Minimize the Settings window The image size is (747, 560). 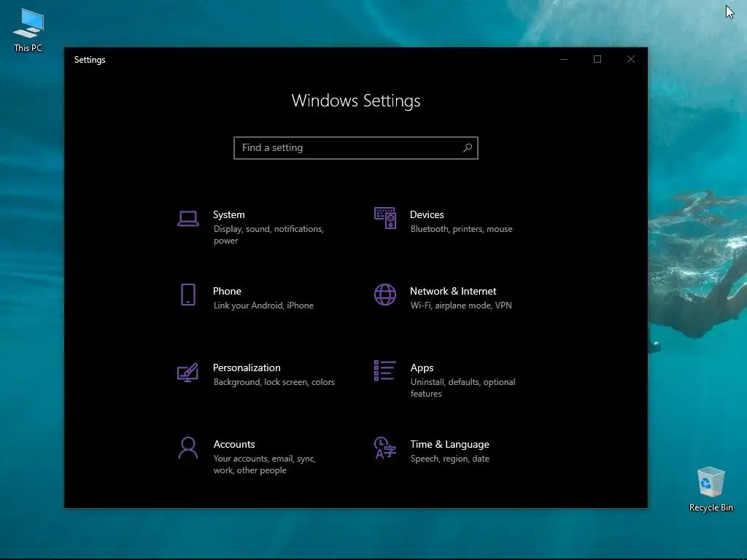pos(564,59)
